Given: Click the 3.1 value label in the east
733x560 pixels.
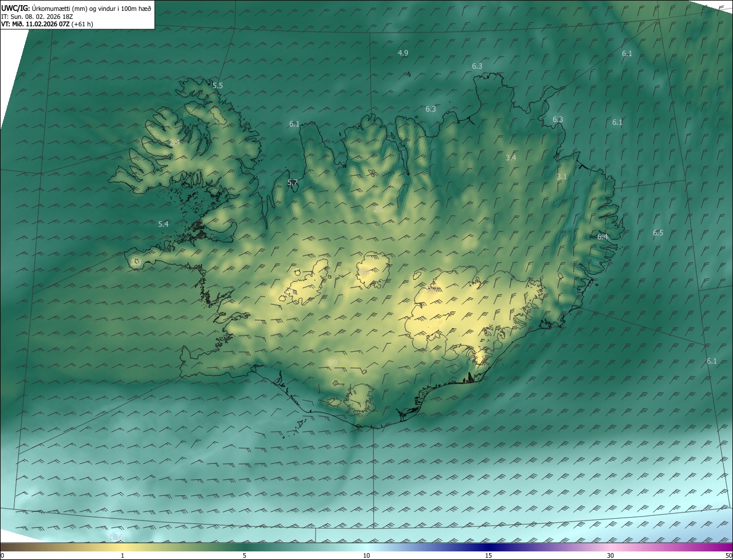Looking at the screenshot, I should [x=562, y=177].
